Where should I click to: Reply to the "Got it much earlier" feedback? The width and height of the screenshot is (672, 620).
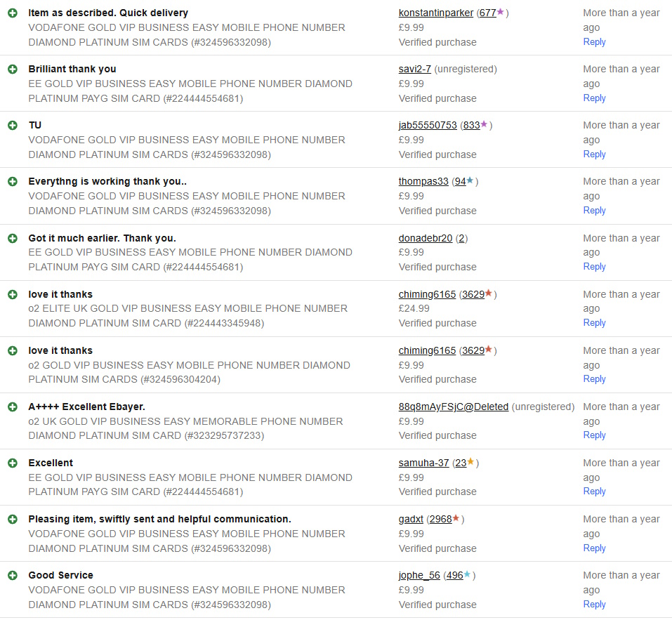[594, 267]
